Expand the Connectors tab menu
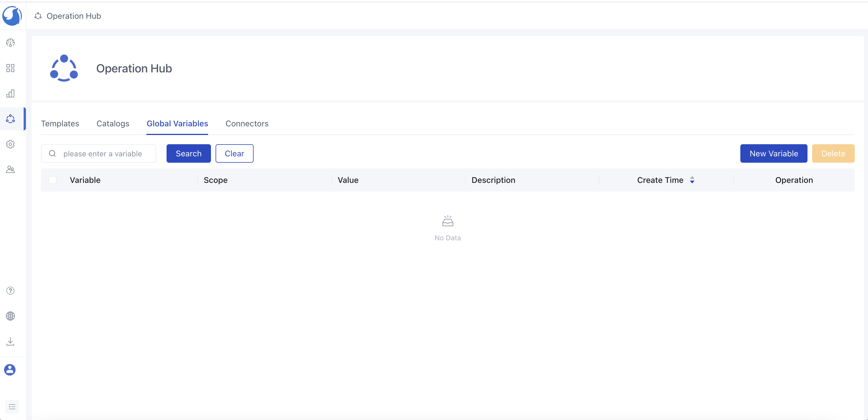This screenshot has width=868, height=420. (247, 123)
